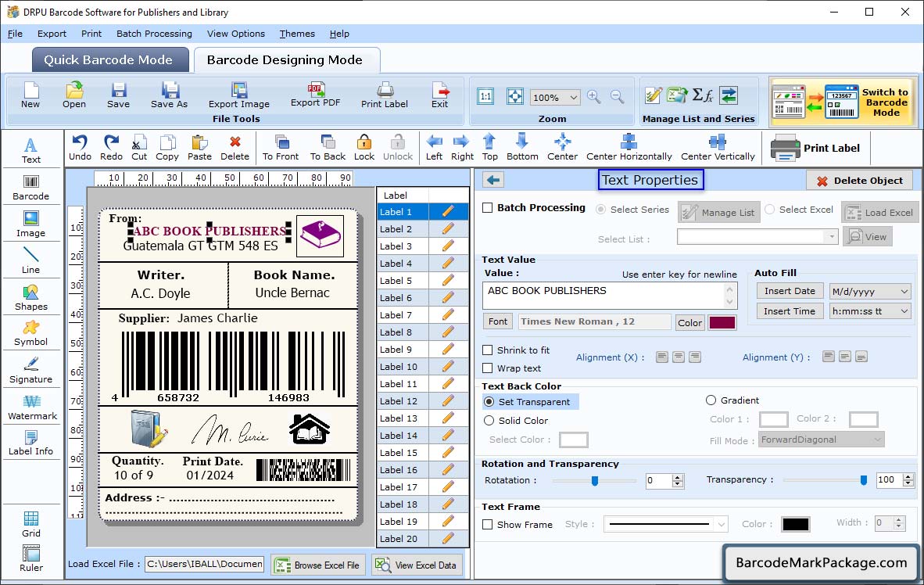924x585 pixels.
Task: Enable Wrap text option
Action: (487, 368)
